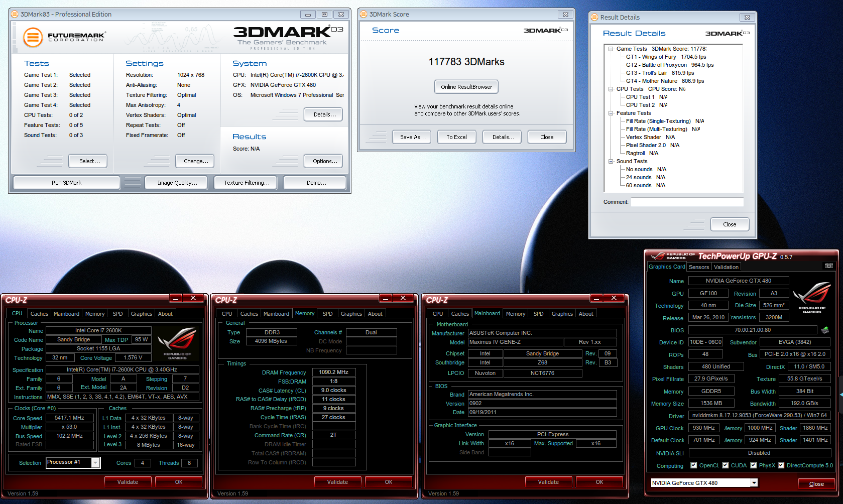This screenshot has height=504, width=843.
Task: Minimize the CPU-Z Mainboard window
Action: pos(597,298)
